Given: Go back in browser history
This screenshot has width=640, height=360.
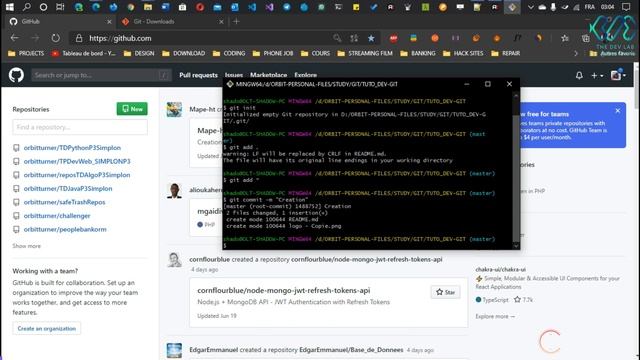Looking at the screenshot, I should coord(15,38).
